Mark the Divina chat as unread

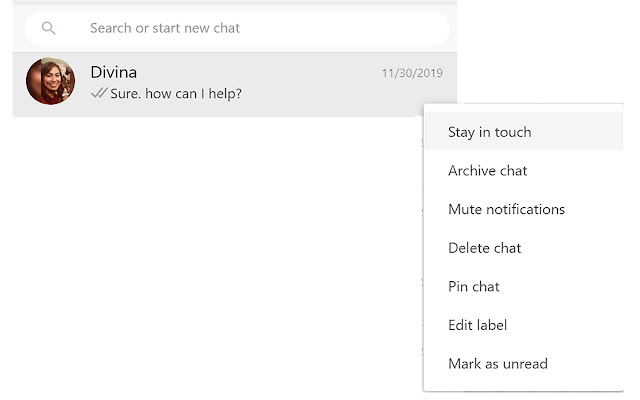pyautogui.click(x=498, y=364)
